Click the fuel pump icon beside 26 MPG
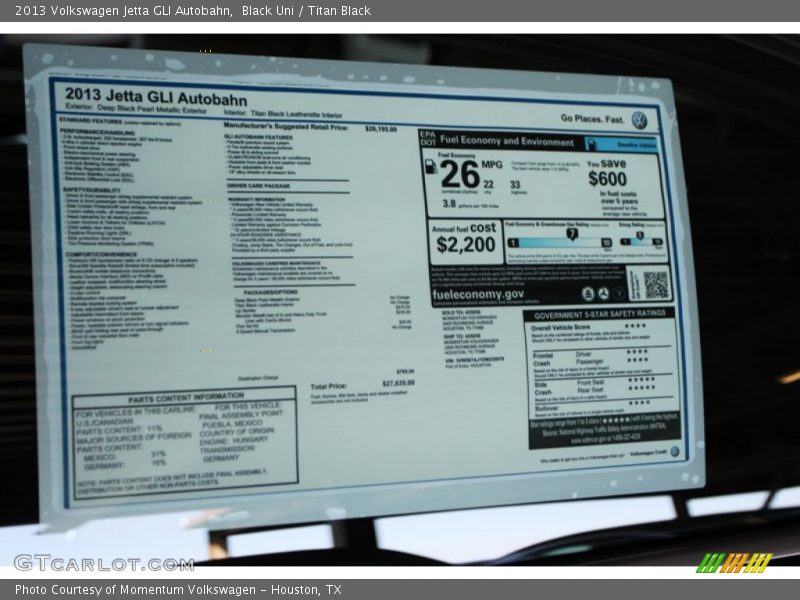The width and height of the screenshot is (800, 600). click(x=431, y=167)
